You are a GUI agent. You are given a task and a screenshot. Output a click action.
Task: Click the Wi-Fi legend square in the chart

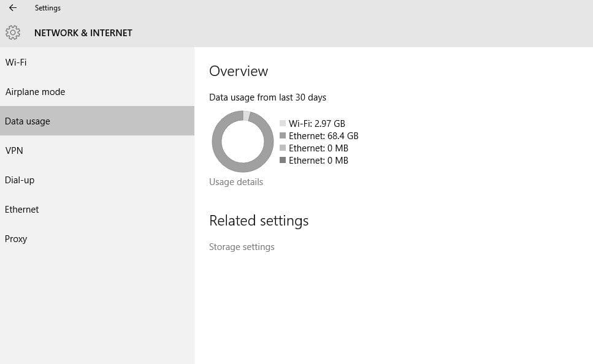tap(281, 123)
